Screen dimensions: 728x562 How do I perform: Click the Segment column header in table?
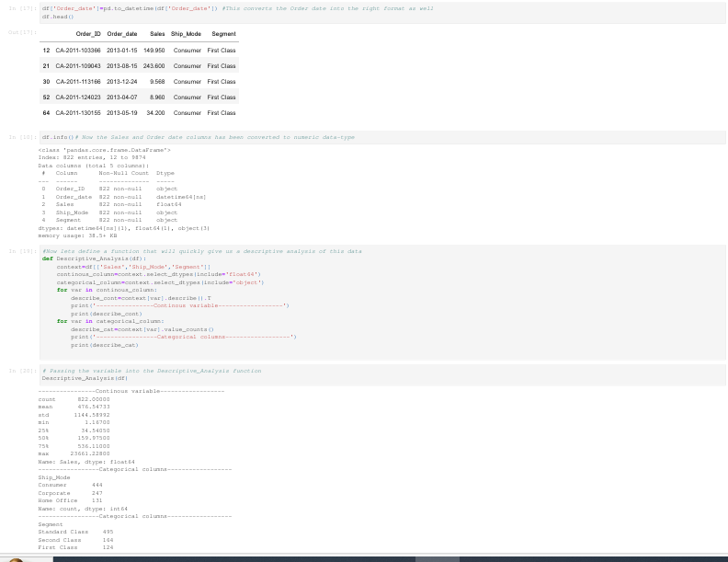[223, 34]
